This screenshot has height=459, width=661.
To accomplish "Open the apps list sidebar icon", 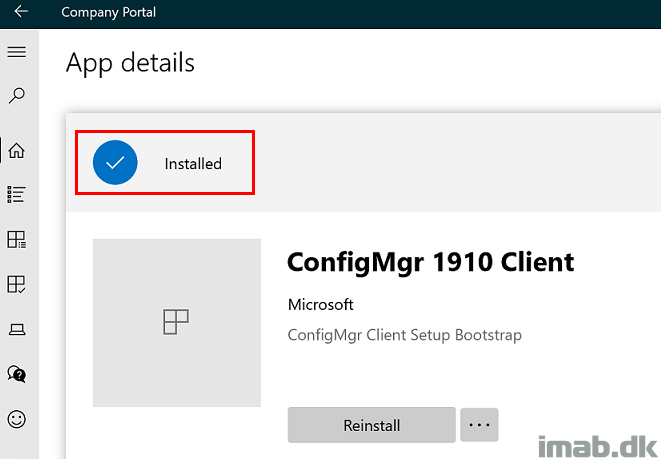I will (16, 195).
